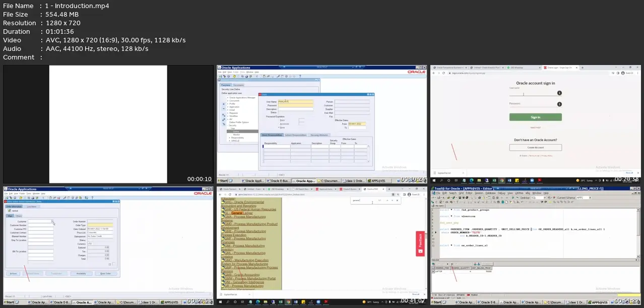Click the Book Order button

click(x=106, y=273)
